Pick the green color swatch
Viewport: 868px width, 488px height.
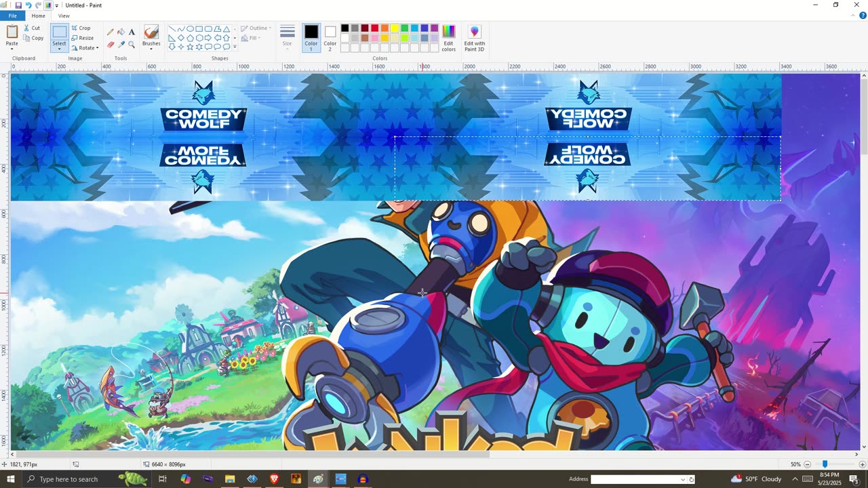tap(404, 28)
